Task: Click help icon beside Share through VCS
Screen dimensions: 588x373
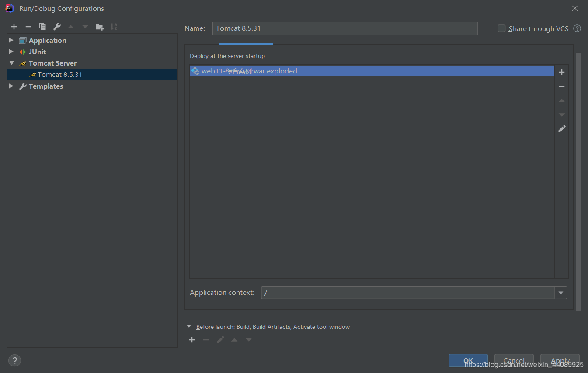Action: 577,28
